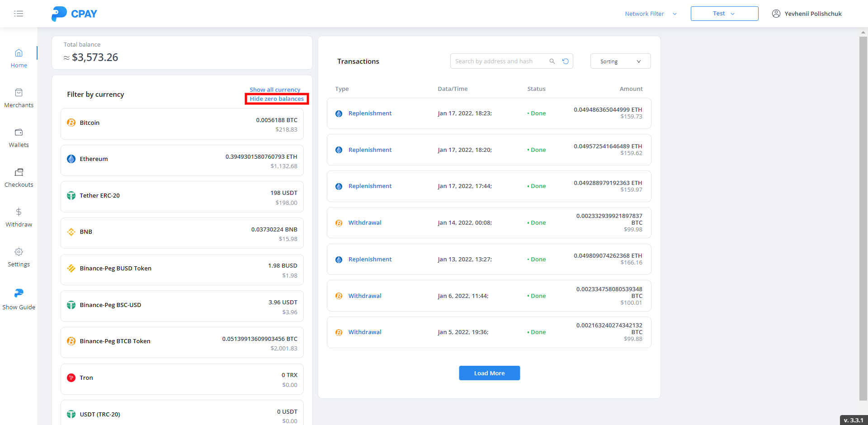
Task: Click the user profile avatar icon
Action: click(776, 14)
